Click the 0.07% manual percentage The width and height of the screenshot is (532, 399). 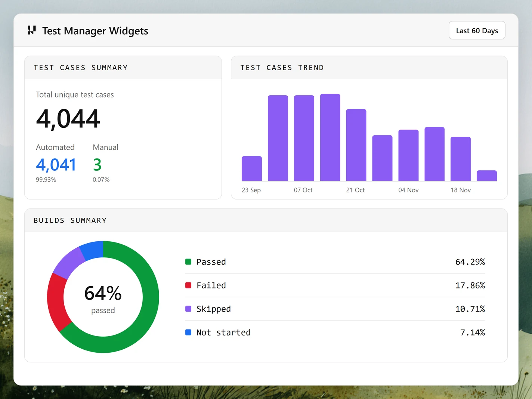(x=101, y=180)
